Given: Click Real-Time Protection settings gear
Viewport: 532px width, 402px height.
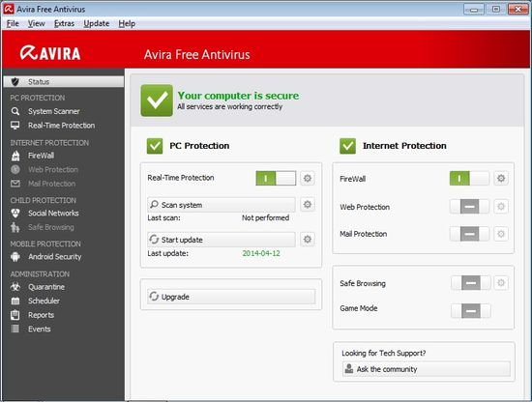Looking at the screenshot, I should tap(308, 178).
